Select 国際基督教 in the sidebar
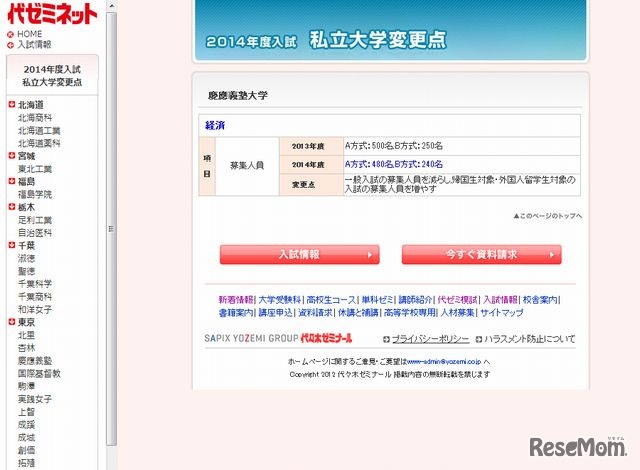The image size is (640, 470). tap(39, 373)
